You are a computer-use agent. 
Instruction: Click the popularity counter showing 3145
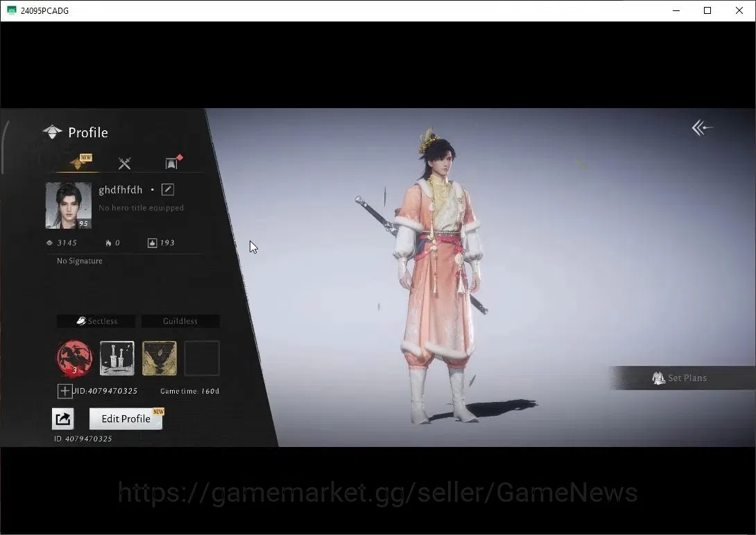61,243
